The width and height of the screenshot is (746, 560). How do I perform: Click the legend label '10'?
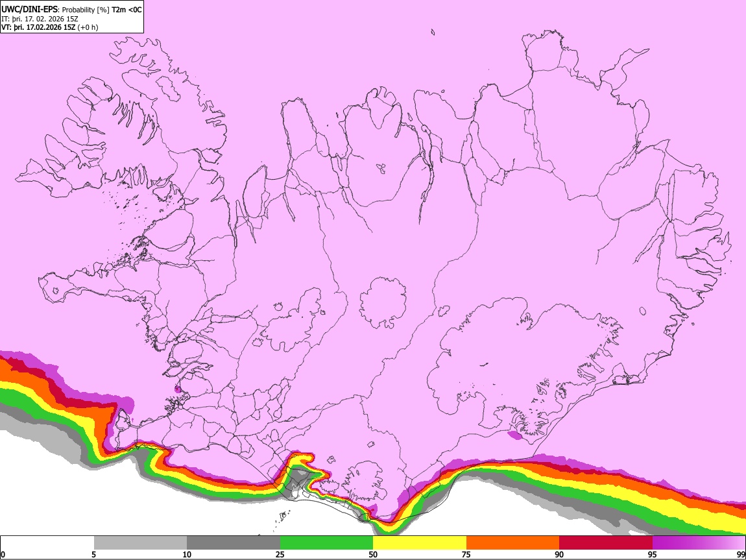tap(187, 555)
